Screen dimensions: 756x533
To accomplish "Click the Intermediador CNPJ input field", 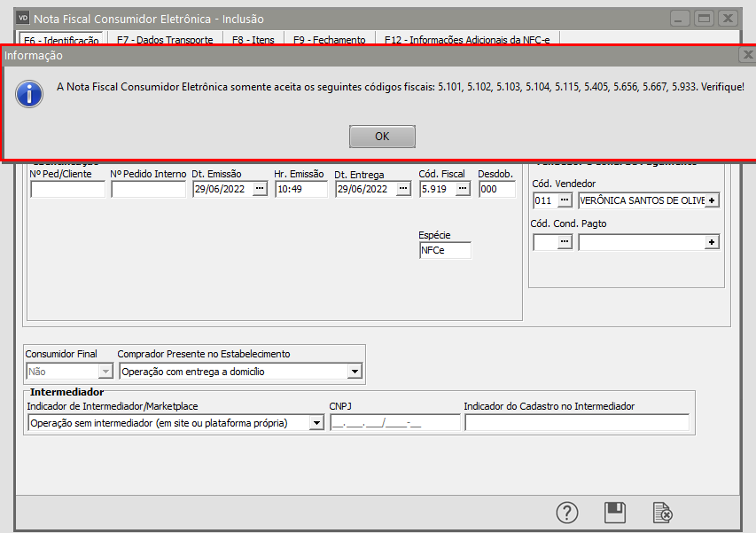I will coord(394,423).
